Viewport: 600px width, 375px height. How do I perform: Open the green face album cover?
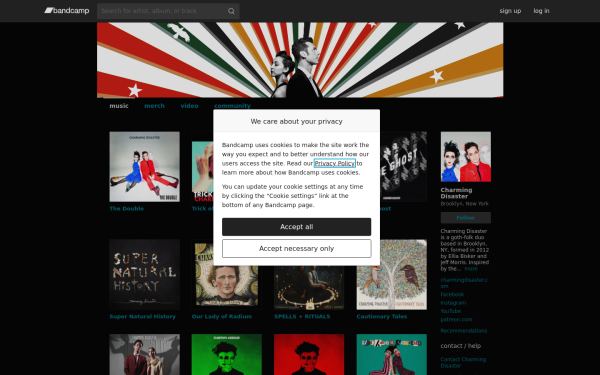227,354
